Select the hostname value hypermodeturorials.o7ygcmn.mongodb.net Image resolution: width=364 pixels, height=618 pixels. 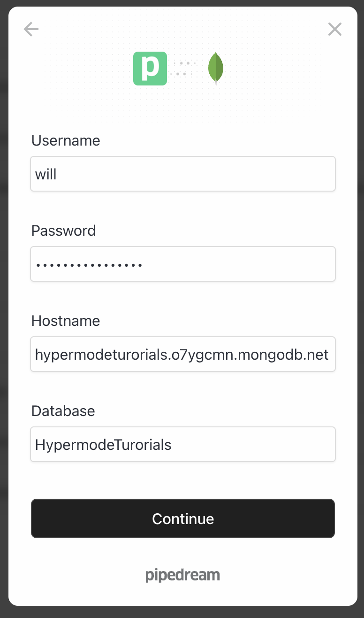pos(182,354)
